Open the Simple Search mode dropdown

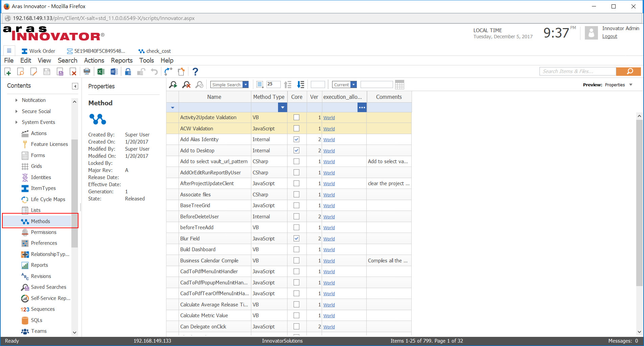point(246,85)
